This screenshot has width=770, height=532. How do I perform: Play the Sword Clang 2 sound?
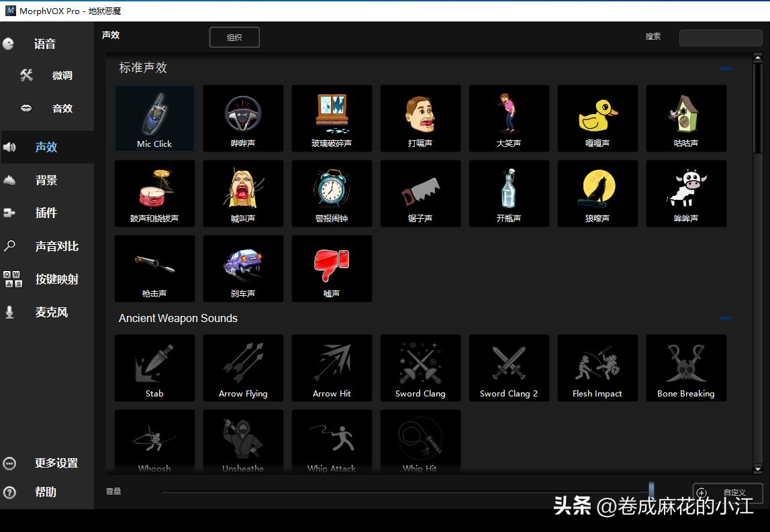[509, 368]
